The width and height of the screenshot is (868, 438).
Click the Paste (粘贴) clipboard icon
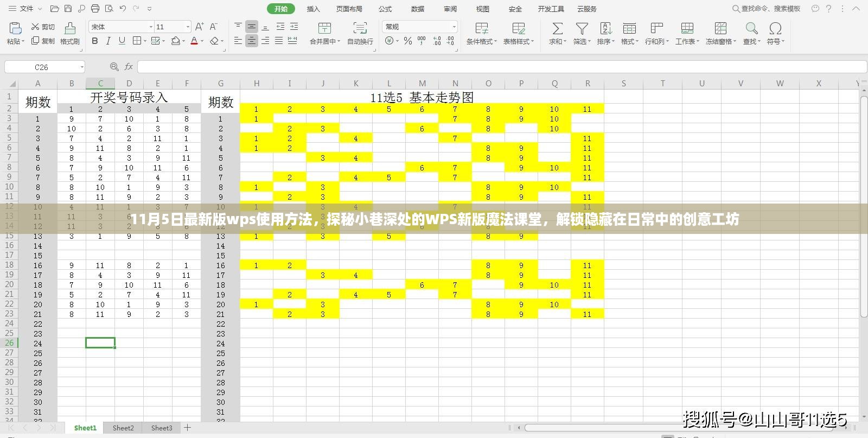tap(15, 29)
